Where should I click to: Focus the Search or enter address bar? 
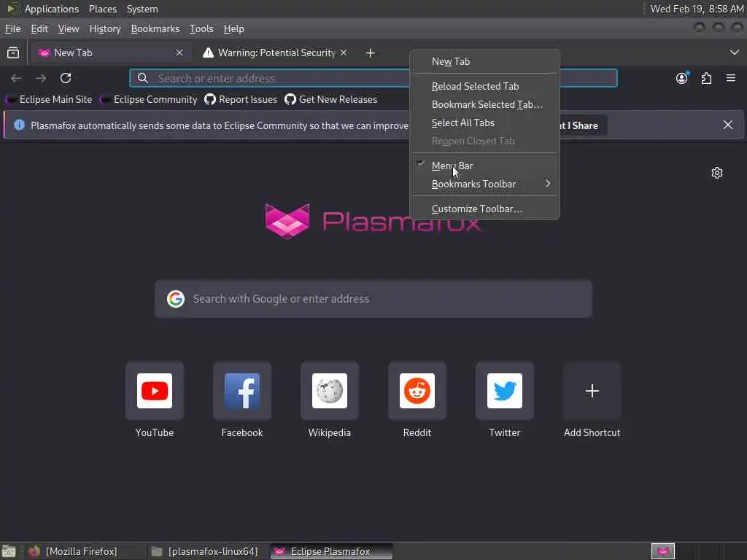373,78
